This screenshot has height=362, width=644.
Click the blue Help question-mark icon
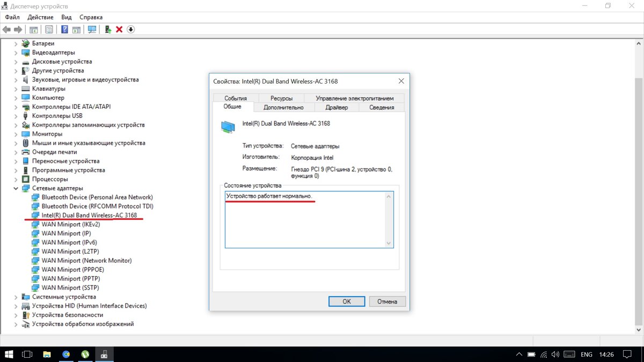pyautogui.click(x=65, y=29)
